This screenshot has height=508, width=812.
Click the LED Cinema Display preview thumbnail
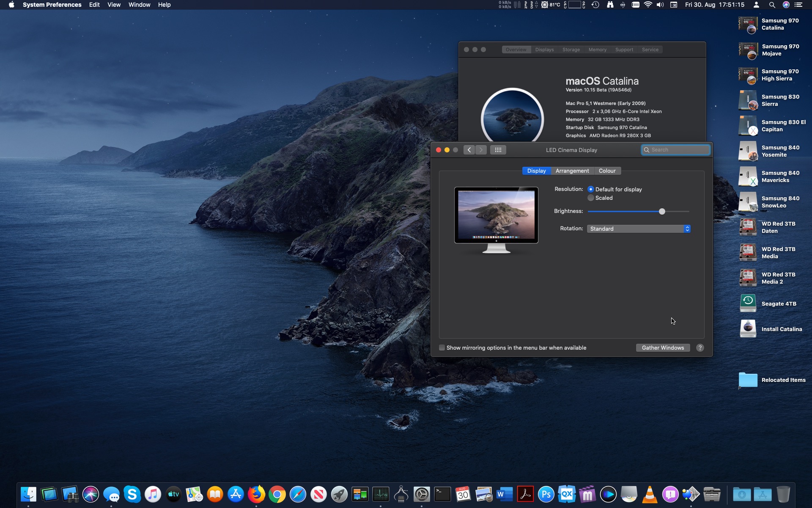pos(496,220)
